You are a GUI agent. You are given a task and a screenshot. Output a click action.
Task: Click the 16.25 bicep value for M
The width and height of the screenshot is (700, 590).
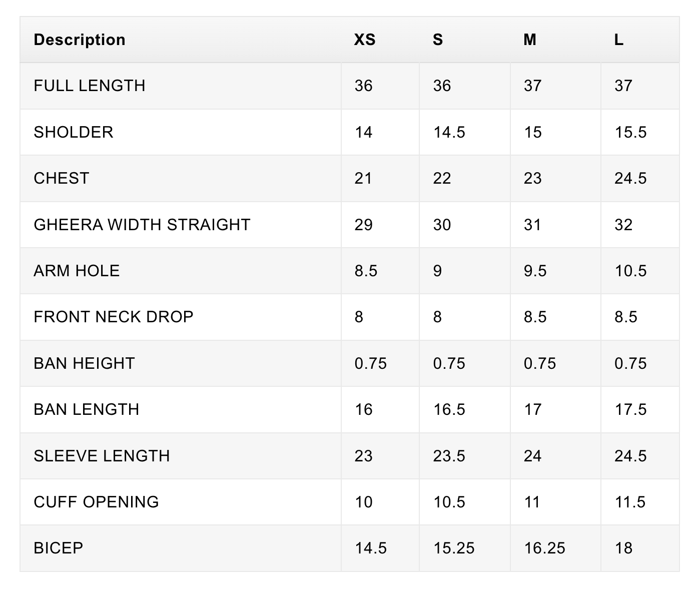point(544,548)
